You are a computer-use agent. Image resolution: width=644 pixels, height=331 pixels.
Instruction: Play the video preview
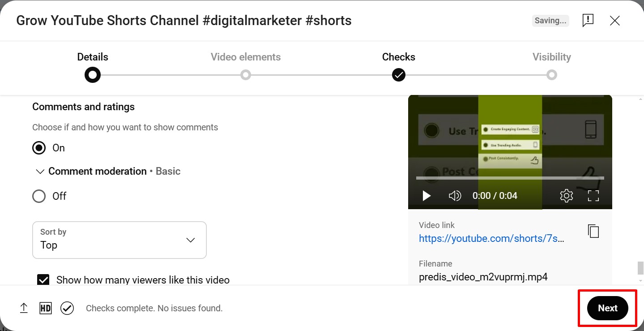[426, 196]
